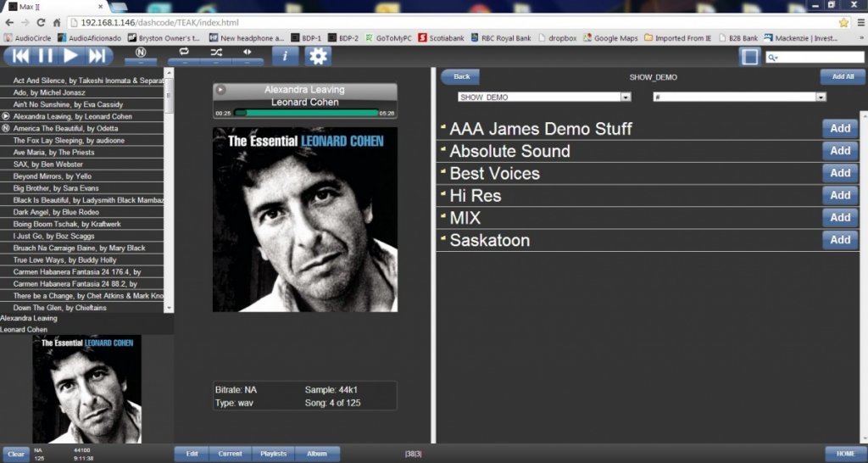Viewport: 868px width, 463px height.
Task: Open the Best Voices playlist entry
Action: tap(494, 173)
